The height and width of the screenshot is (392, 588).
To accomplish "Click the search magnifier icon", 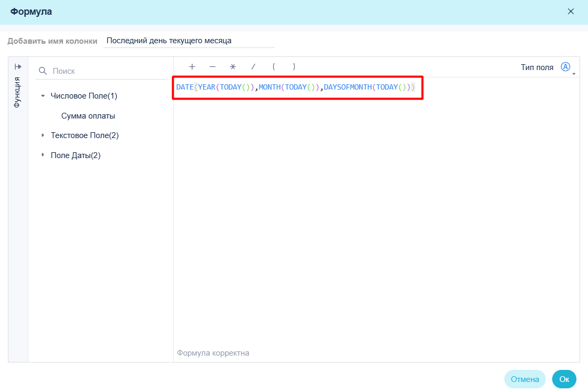I will tap(43, 71).
